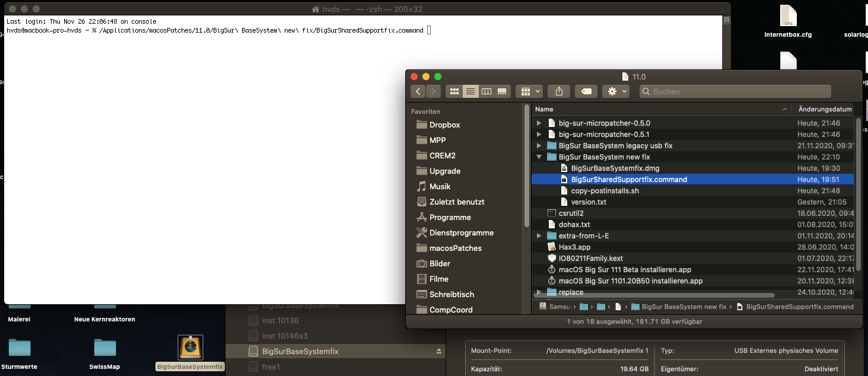Select BigSurBaseSystemfix desktop drive icon
868x376 pixels.
pyautogui.click(x=190, y=353)
